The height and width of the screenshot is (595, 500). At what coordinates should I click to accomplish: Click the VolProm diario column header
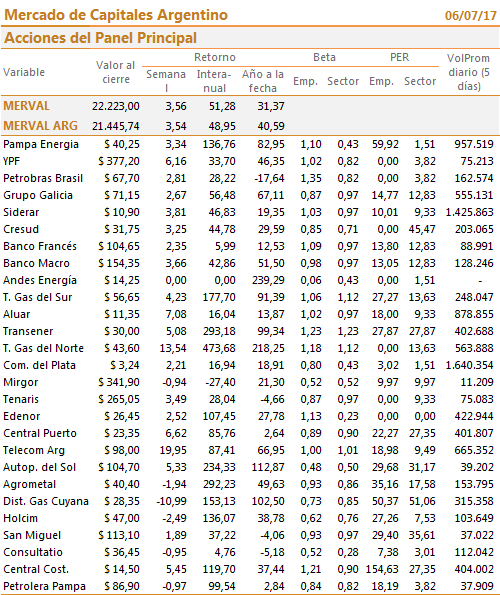point(469,72)
